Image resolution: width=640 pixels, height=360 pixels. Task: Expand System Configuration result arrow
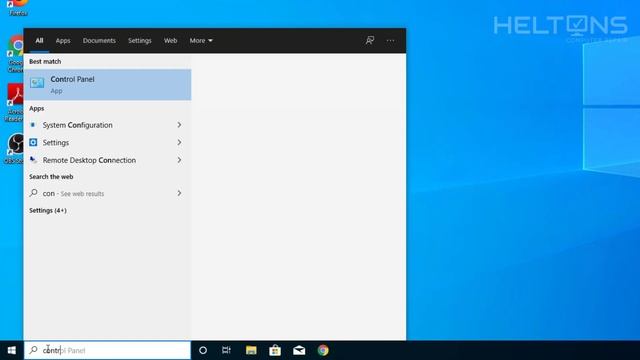tap(179, 125)
